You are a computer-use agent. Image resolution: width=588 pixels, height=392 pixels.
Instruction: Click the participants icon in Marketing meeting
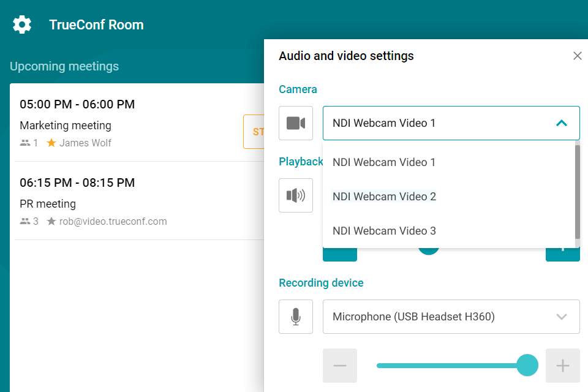pyautogui.click(x=25, y=143)
